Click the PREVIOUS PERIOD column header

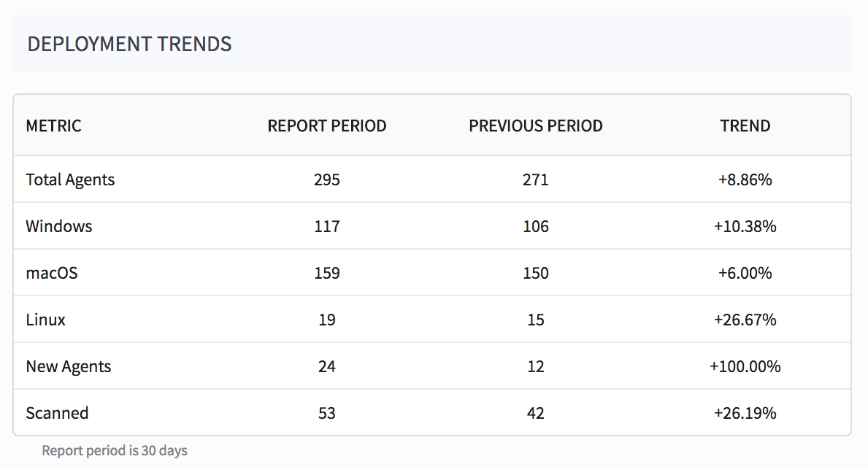(535, 126)
